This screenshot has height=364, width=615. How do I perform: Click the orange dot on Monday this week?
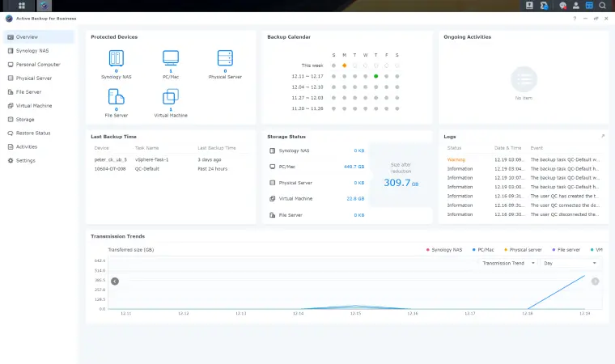click(x=345, y=66)
